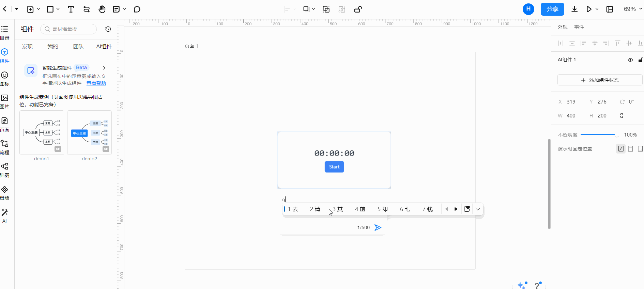Select the Hand pan tool
644x289 pixels.
click(x=102, y=9)
